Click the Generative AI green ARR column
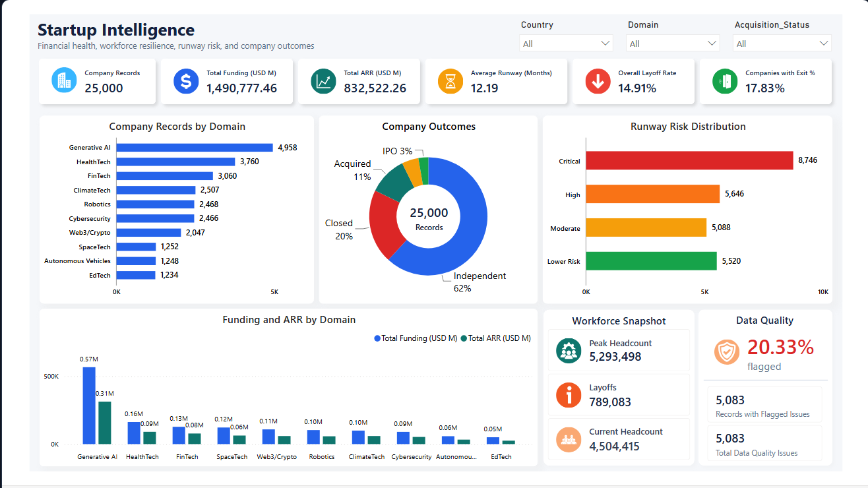 tap(104, 423)
